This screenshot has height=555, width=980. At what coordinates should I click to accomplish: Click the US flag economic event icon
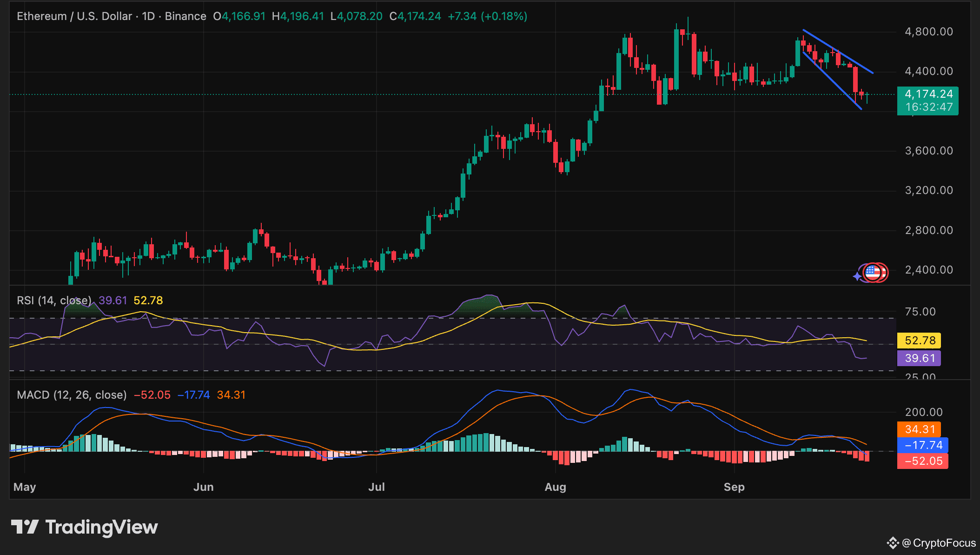tap(873, 272)
